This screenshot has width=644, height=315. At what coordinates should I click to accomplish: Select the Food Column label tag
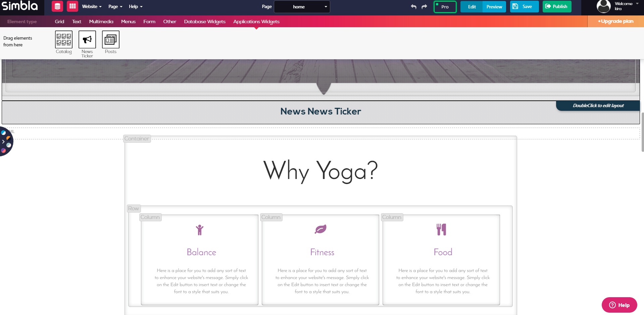tap(392, 217)
